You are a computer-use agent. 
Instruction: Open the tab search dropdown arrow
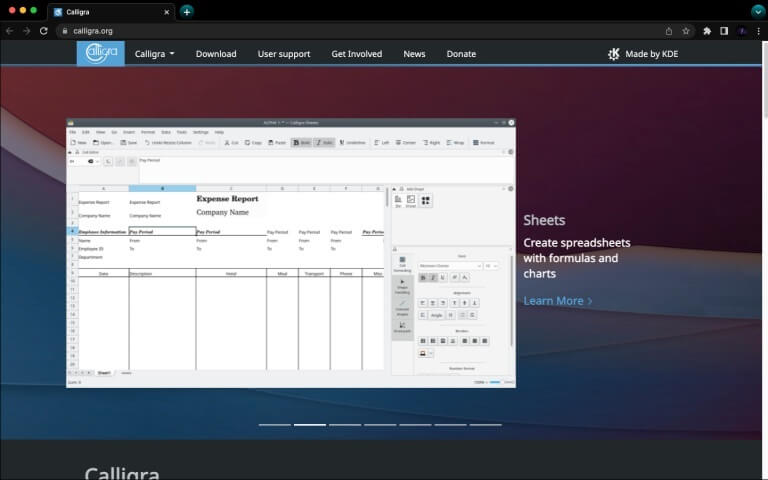757,11
